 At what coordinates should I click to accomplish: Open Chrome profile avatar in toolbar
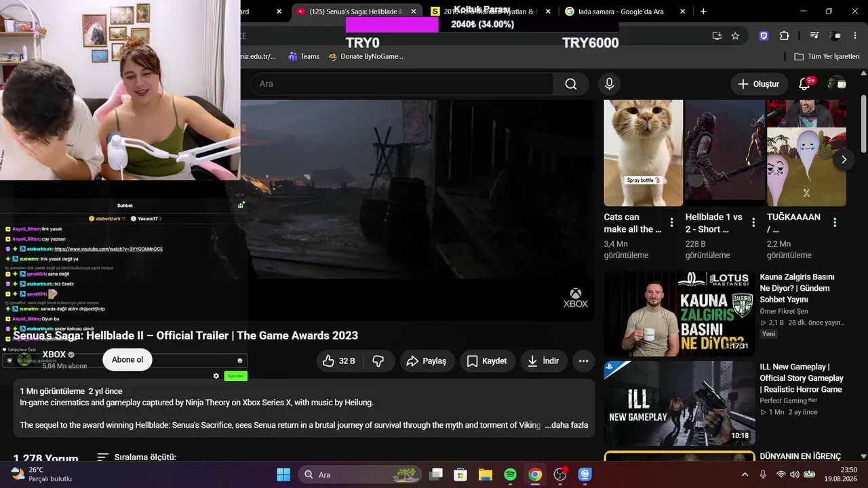(835, 36)
